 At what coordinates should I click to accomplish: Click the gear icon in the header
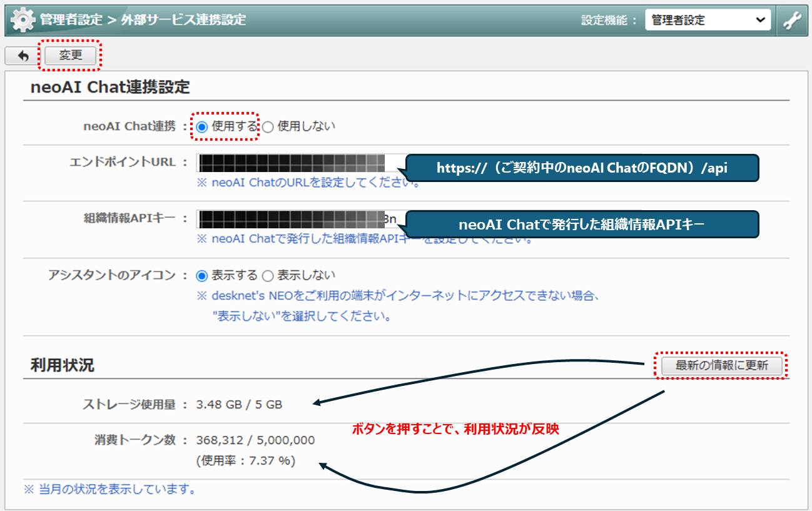tap(23, 20)
